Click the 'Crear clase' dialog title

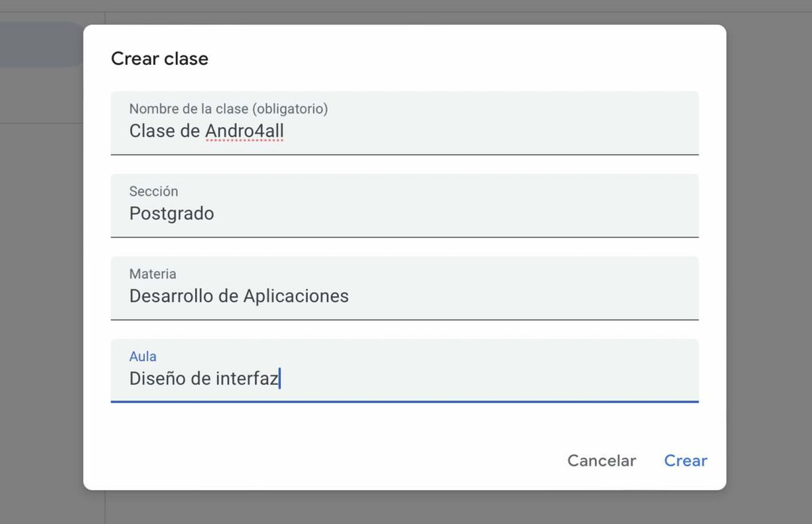pyautogui.click(x=160, y=59)
